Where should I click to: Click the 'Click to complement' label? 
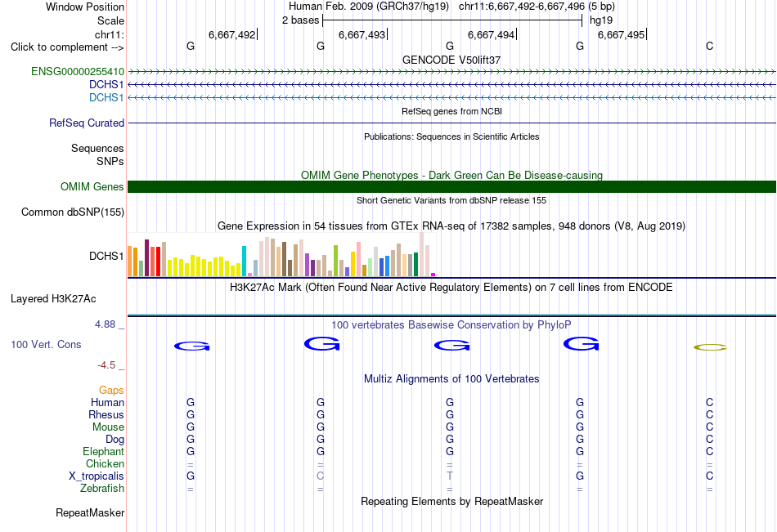(x=67, y=47)
